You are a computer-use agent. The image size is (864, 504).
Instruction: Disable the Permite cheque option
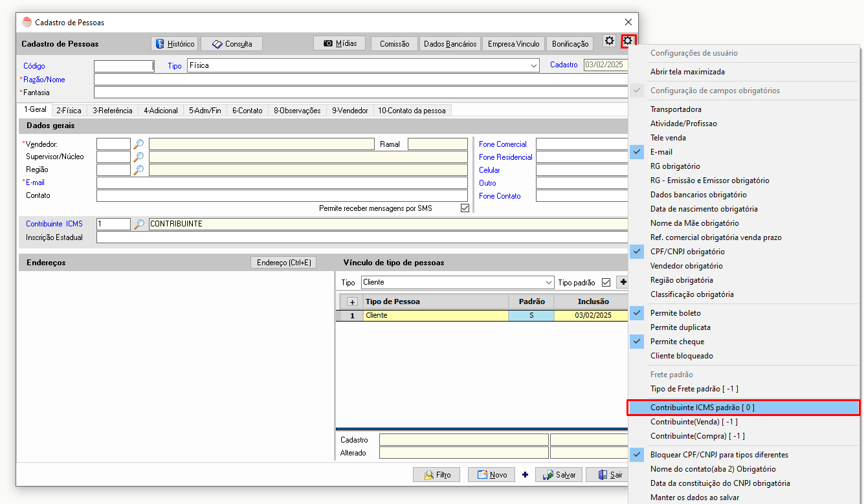pyautogui.click(x=744, y=342)
